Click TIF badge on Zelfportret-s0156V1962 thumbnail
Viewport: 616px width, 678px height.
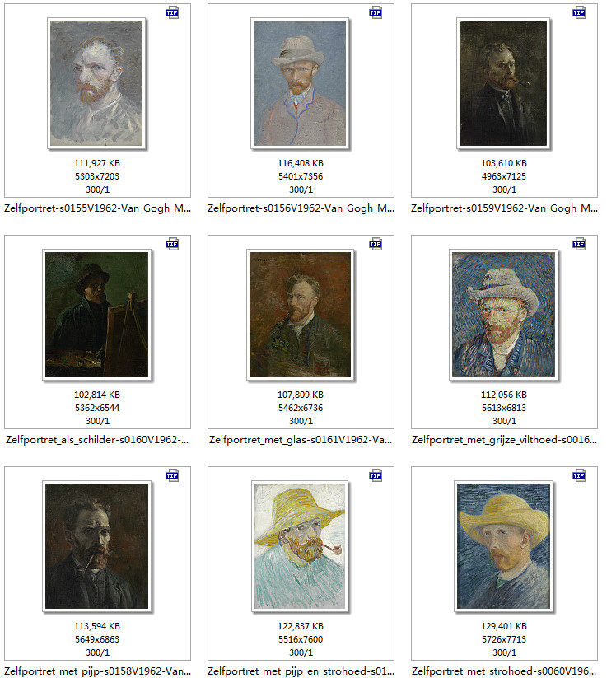click(x=376, y=12)
